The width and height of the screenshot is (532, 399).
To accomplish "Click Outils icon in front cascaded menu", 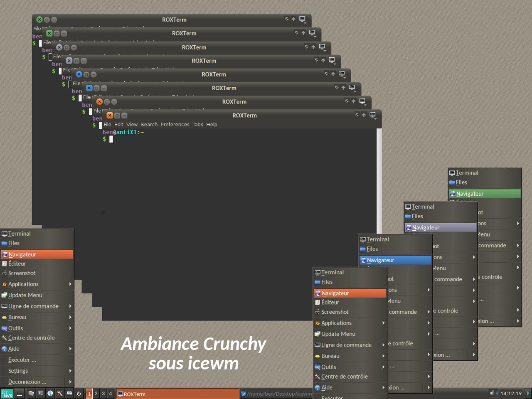I will 318,367.
